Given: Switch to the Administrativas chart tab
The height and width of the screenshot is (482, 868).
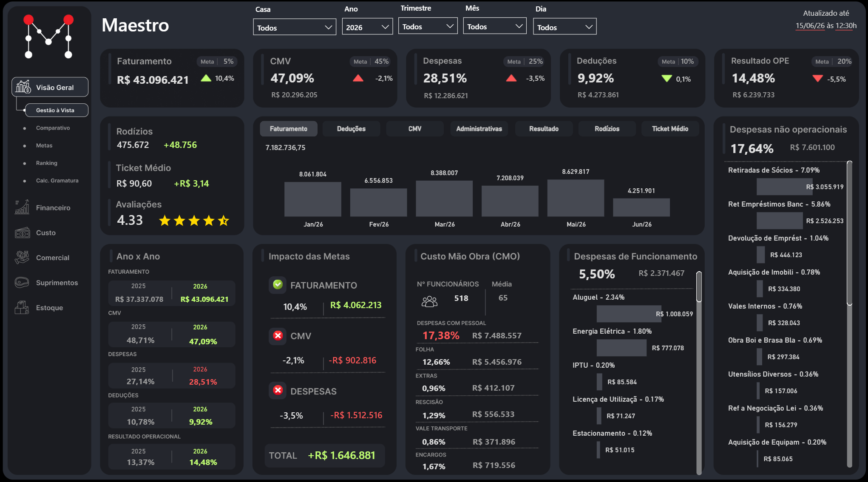Looking at the screenshot, I should [479, 129].
